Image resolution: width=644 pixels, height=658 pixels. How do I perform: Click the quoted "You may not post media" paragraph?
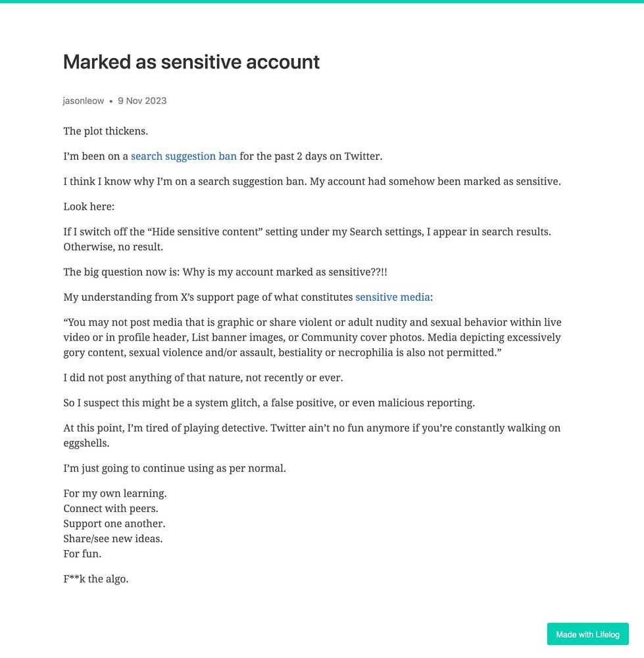pyautogui.click(x=312, y=338)
